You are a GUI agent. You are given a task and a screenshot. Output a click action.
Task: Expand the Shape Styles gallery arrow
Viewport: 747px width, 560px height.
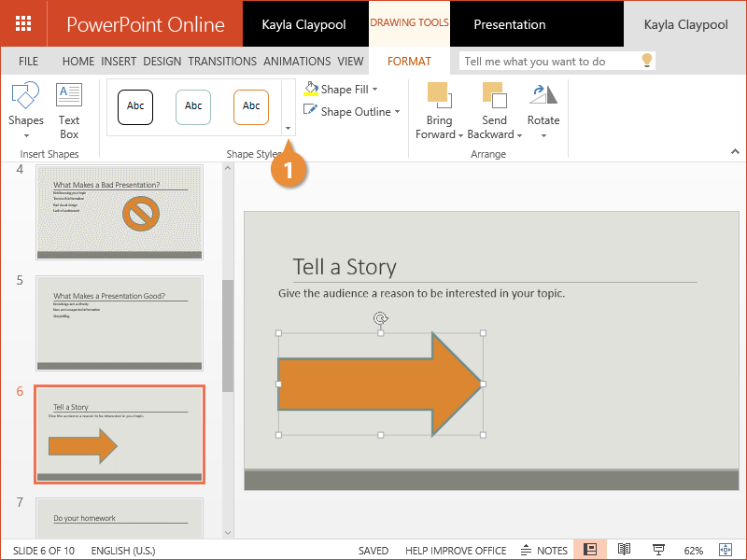click(x=288, y=129)
